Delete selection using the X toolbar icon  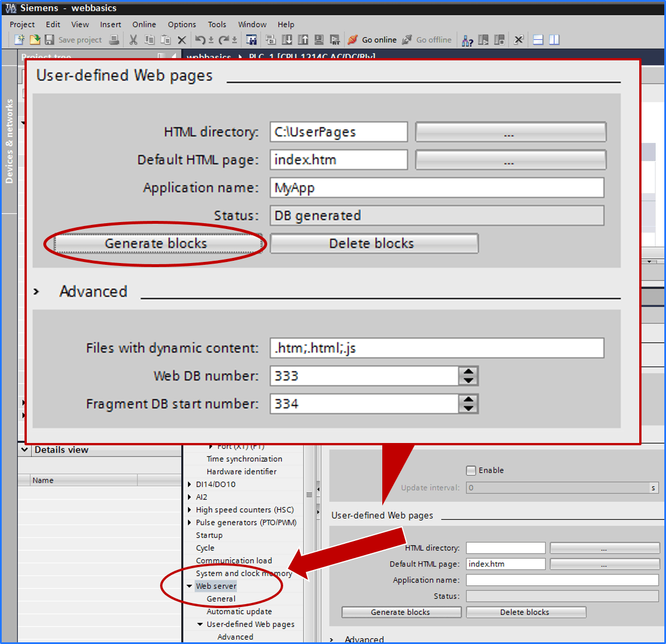pyautogui.click(x=182, y=40)
